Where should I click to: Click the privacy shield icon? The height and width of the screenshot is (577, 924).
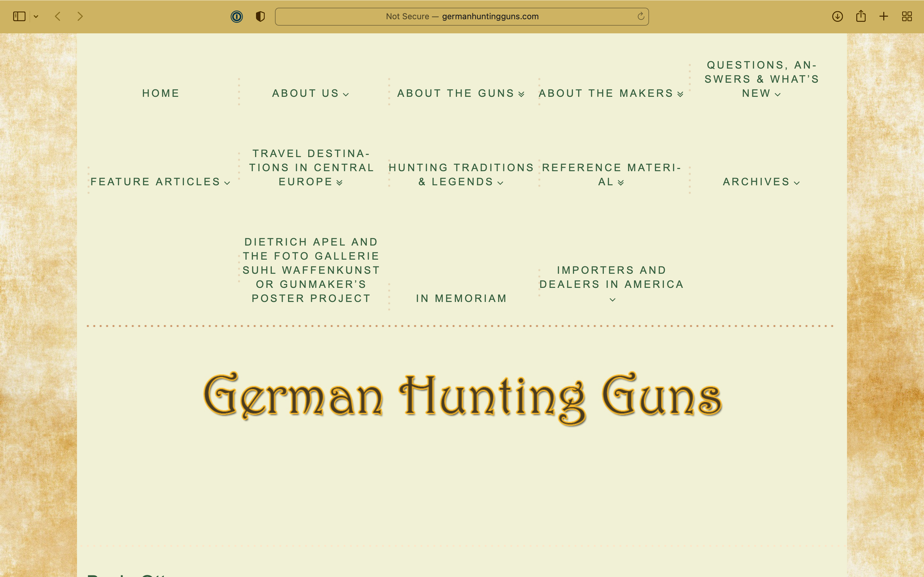click(x=261, y=16)
